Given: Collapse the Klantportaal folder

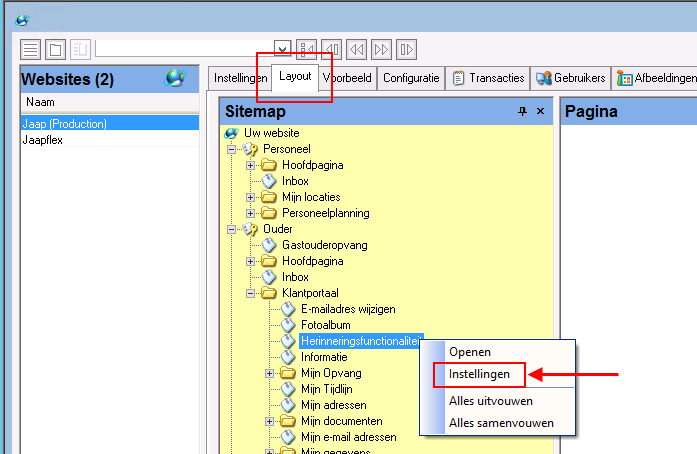Looking at the screenshot, I should pyautogui.click(x=251, y=293).
